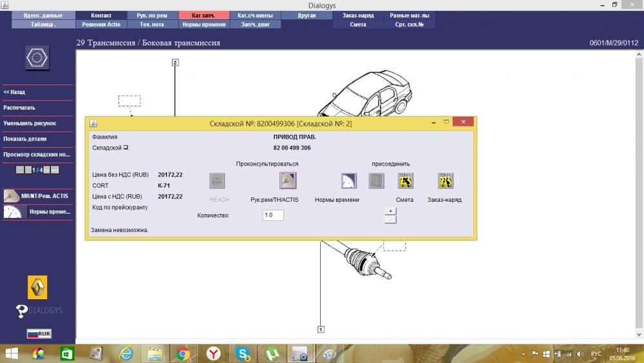Click the vertical scrollbar down arrow

coord(639,335)
